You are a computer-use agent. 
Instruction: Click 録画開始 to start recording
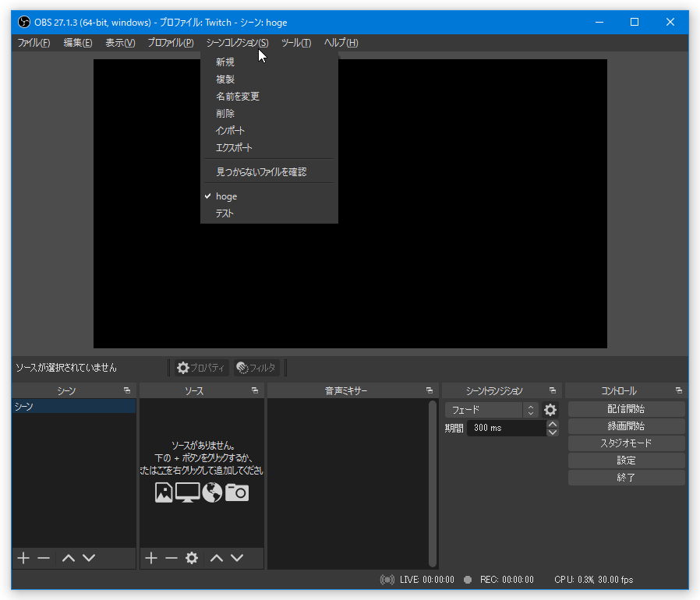pyautogui.click(x=626, y=426)
